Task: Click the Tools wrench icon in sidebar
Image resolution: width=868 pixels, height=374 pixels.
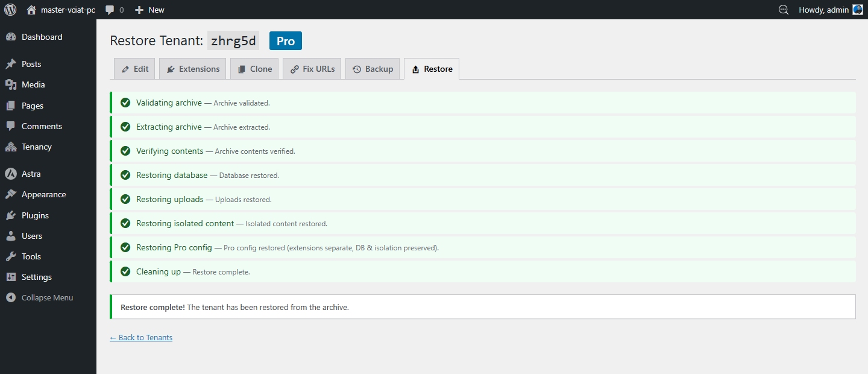Action: [11, 256]
